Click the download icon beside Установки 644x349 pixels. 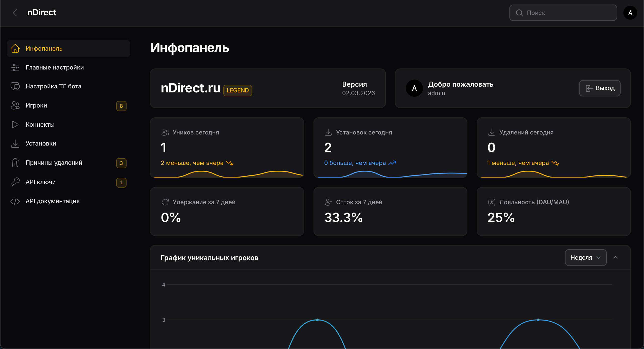pyautogui.click(x=15, y=144)
